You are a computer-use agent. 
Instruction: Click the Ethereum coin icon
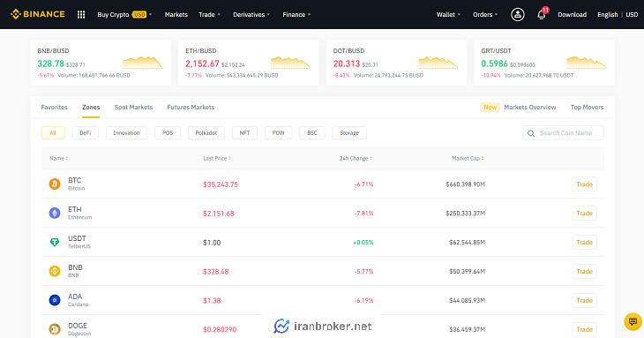pyautogui.click(x=55, y=214)
